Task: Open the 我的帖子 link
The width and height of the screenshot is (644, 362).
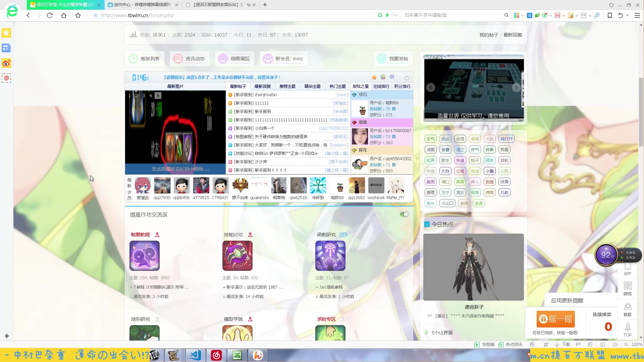Action: (x=488, y=35)
